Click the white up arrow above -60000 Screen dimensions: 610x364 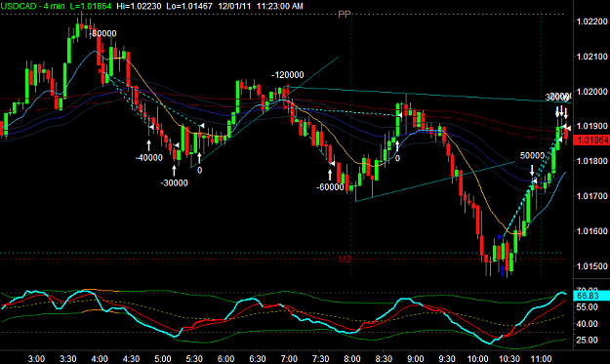pos(330,175)
